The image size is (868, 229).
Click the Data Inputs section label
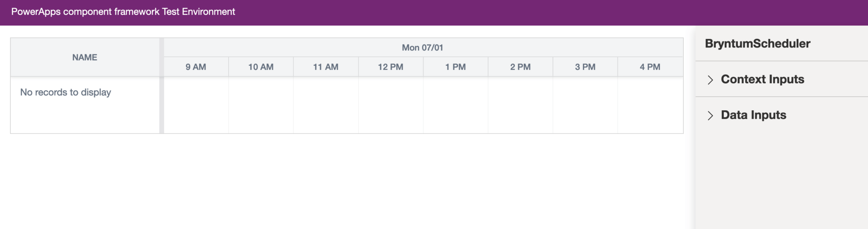[753, 115]
